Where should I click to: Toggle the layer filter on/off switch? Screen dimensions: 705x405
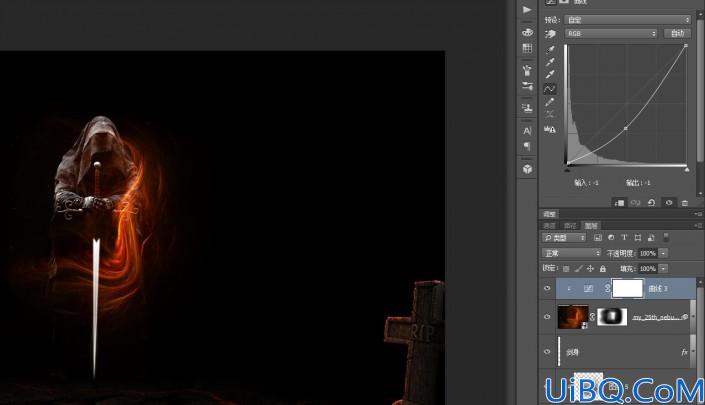666,237
